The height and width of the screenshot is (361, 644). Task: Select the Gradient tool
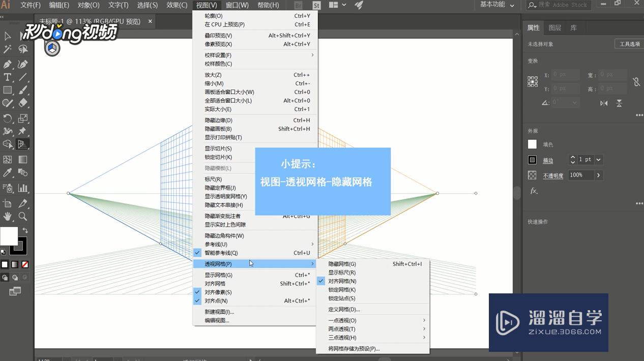coord(23,160)
